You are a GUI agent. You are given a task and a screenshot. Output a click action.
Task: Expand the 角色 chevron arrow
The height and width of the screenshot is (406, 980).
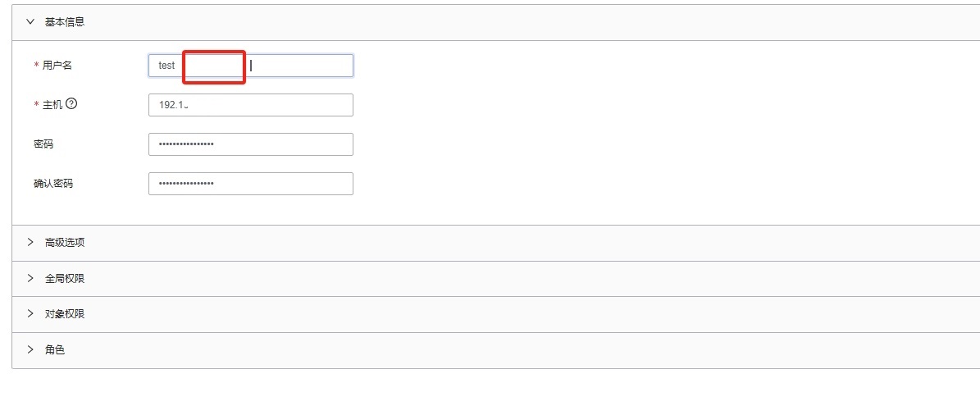pyautogui.click(x=30, y=349)
